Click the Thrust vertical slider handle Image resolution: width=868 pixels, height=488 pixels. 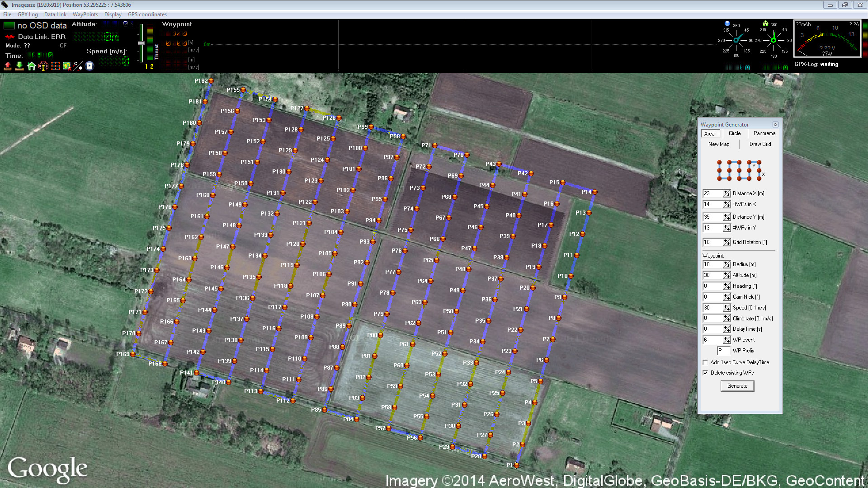click(x=141, y=43)
